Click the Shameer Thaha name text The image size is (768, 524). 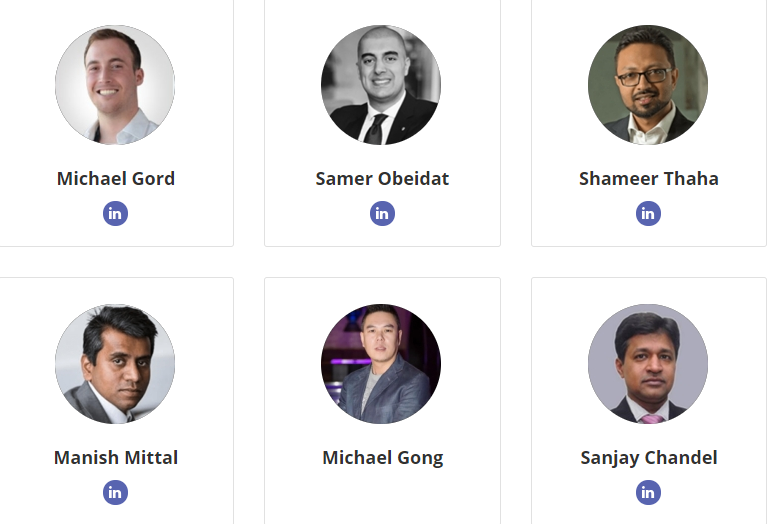[x=648, y=179]
